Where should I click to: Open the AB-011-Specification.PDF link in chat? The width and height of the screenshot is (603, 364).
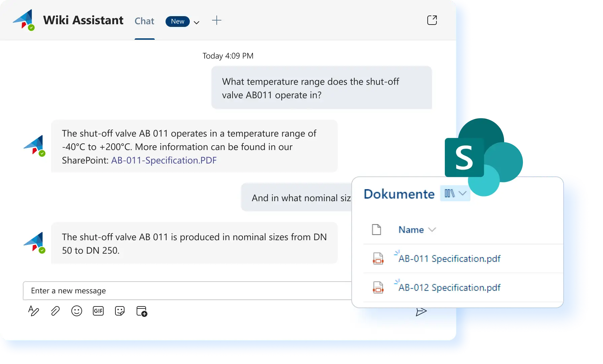[x=164, y=160]
